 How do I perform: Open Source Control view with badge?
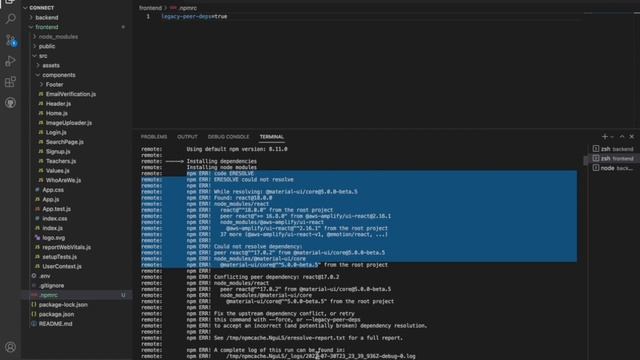(x=11, y=40)
